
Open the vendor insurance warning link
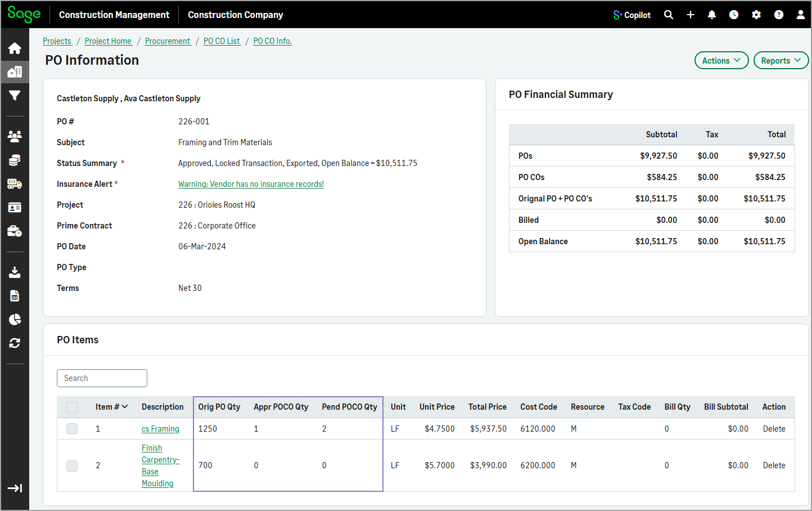click(x=251, y=184)
